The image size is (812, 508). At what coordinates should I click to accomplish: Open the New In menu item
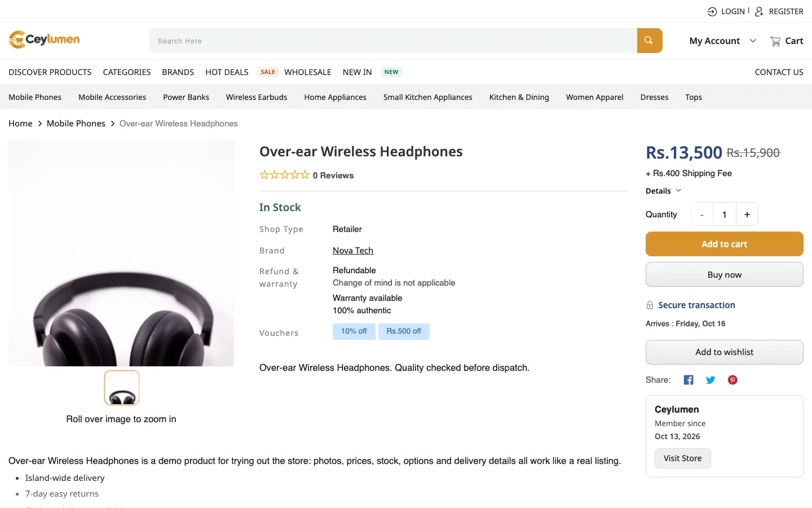click(x=358, y=72)
